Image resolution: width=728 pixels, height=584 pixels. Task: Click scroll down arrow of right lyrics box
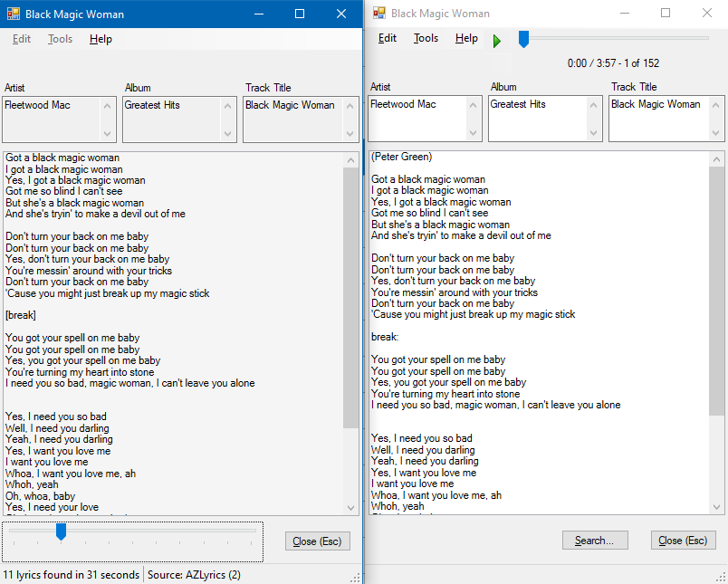tap(716, 506)
